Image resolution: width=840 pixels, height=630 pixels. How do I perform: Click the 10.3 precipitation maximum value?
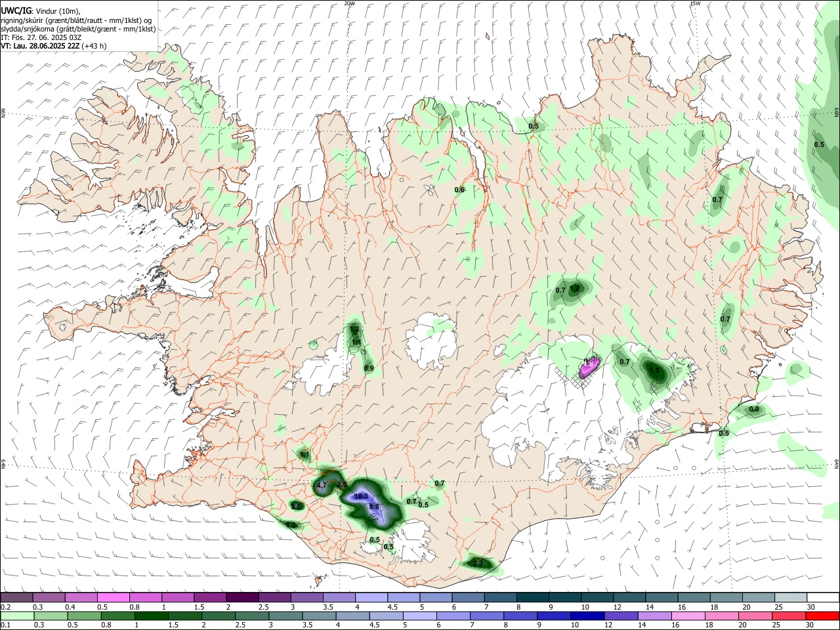click(x=361, y=497)
